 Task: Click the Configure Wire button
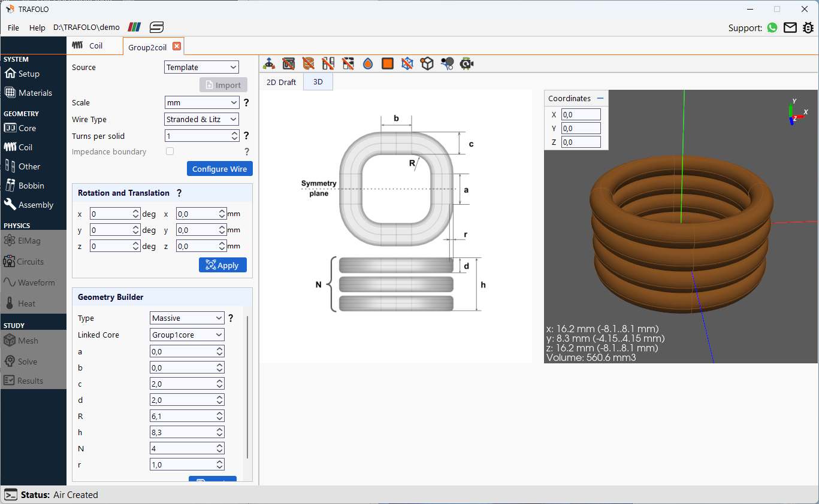[219, 168]
